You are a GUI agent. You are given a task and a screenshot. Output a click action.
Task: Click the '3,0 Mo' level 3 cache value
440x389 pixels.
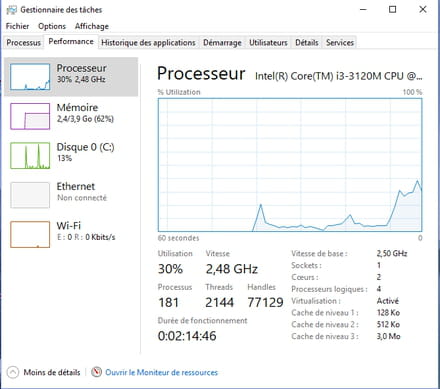389,336
